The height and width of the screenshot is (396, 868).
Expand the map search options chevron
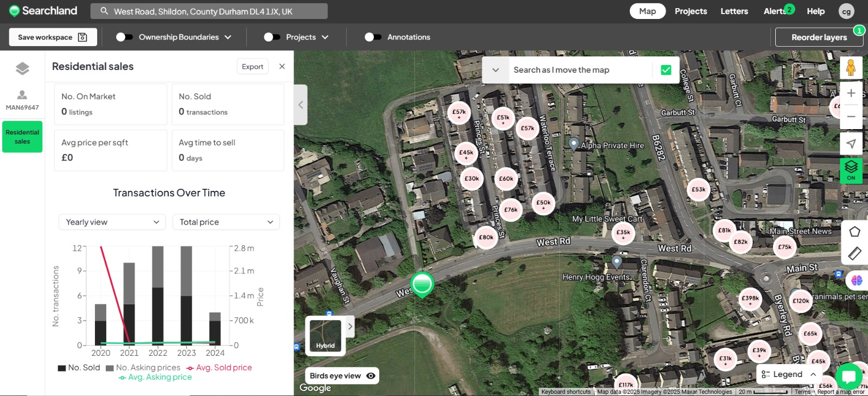(495, 70)
